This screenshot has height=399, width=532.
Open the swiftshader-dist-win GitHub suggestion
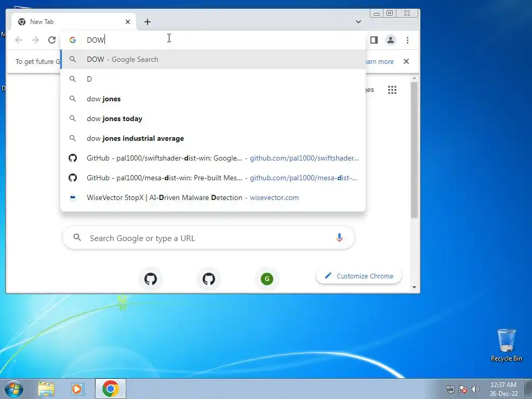pyautogui.click(x=213, y=158)
